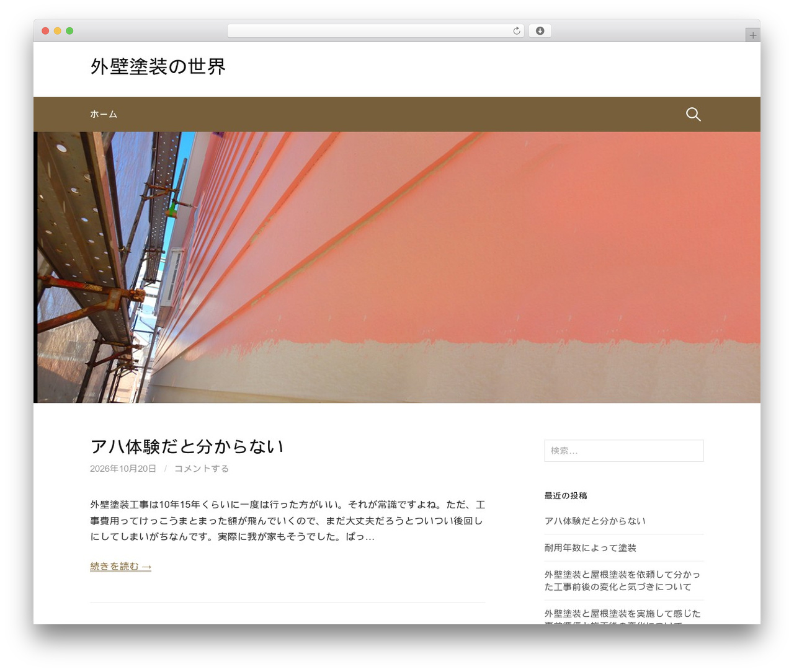This screenshot has width=794, height=672.
Task: Click the painted wall header image
Action: [397, 267]
